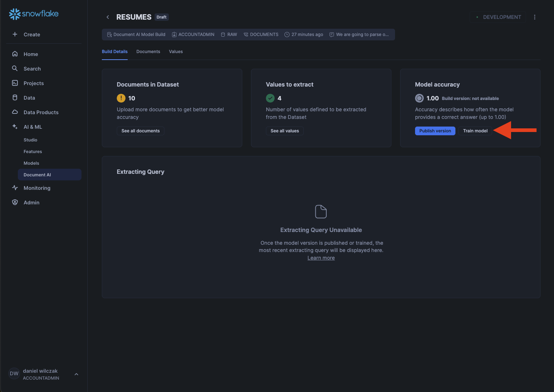Click the Home icon in sidebar
The width and height of the screenshot is (554, 392).
click(x=15, y=54)
